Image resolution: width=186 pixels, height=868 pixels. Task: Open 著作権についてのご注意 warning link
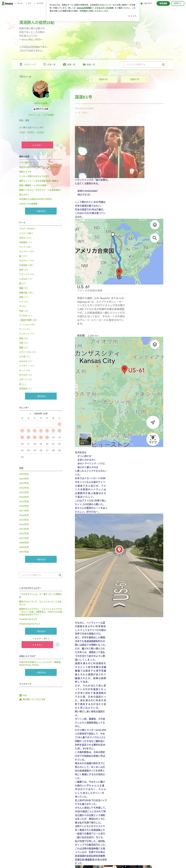point(32,699)
